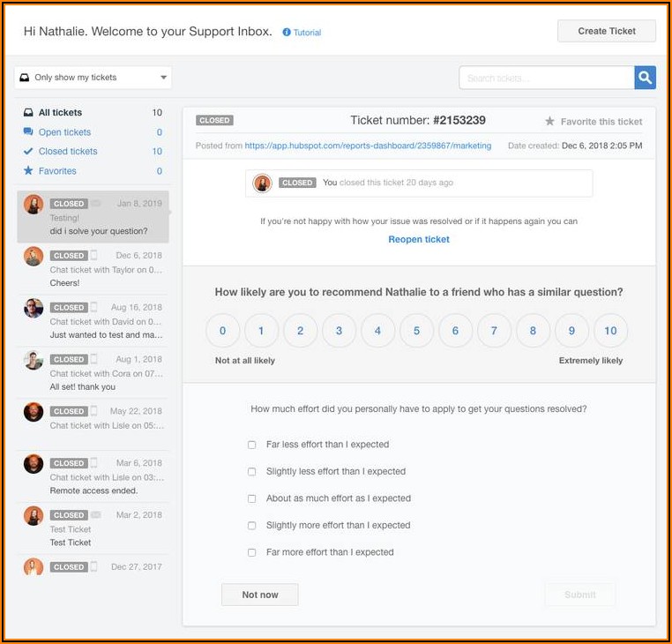Click the All tickets inbox icon

[29, 113]
